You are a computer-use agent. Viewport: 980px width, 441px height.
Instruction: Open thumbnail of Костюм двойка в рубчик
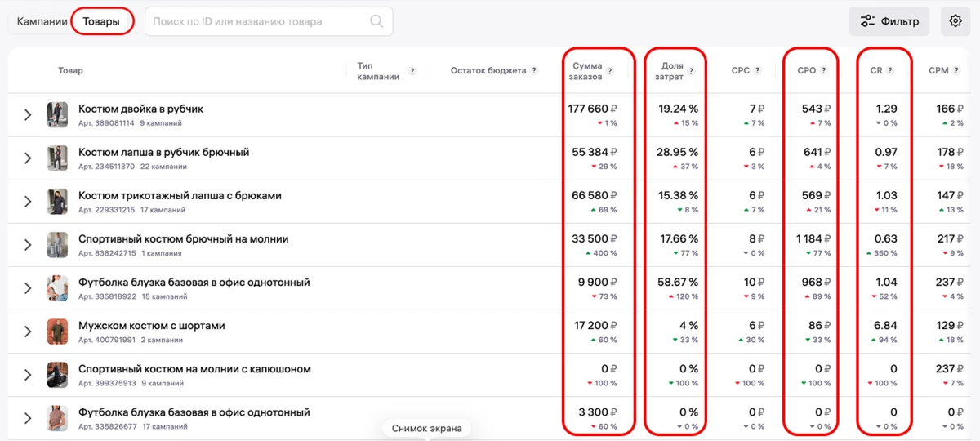coord(57,115)
